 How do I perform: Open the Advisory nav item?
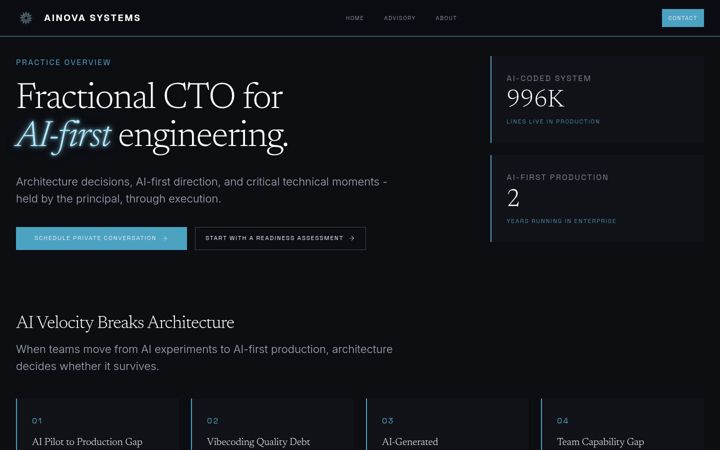tap(399, 18)
